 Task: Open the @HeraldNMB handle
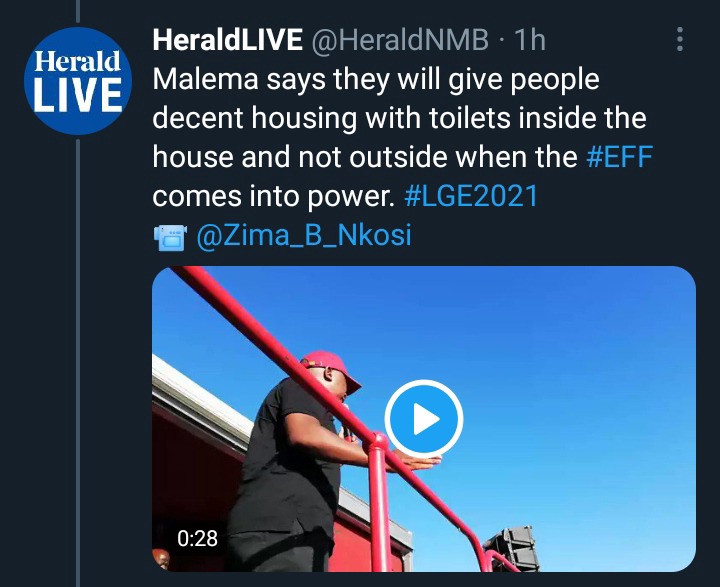400,40
